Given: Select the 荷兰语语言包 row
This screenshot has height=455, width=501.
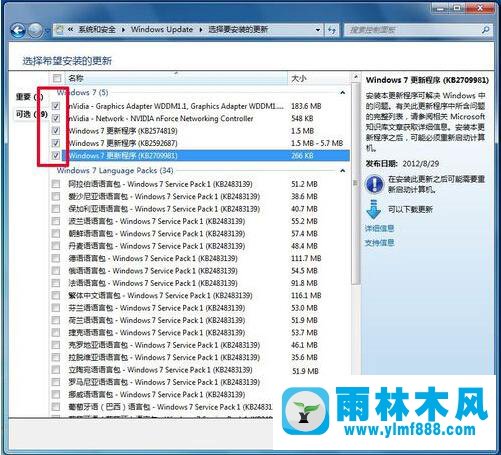Looking at the screenshot, I should tap(200, 320).
